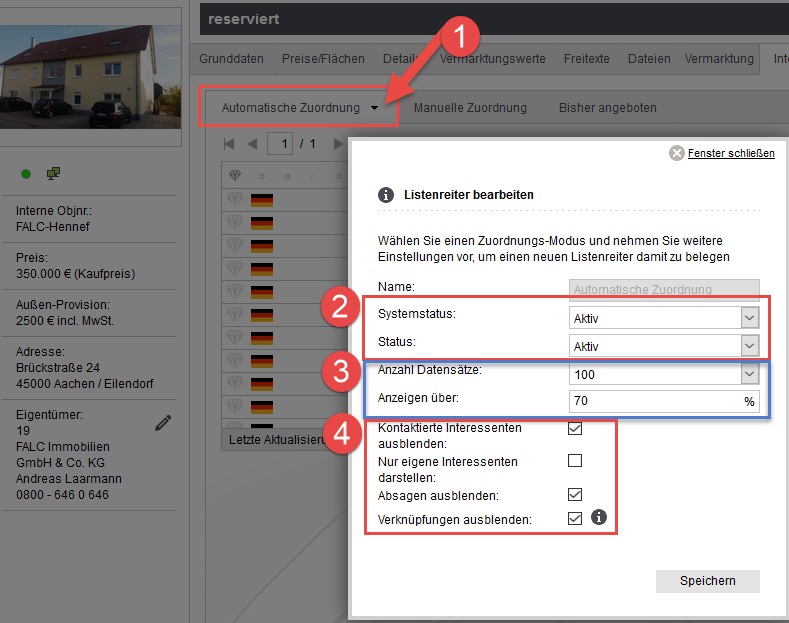Toggle the Absagen ausblenden checkbox
The image size is (789, 623).
[x=574, y=494]
